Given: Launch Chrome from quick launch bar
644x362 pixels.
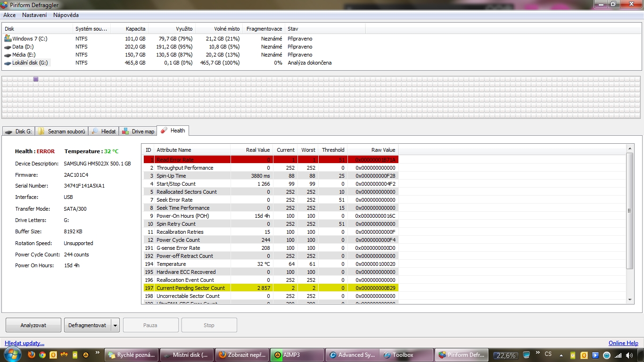Looking at the screenshot, I should [42, 355].
